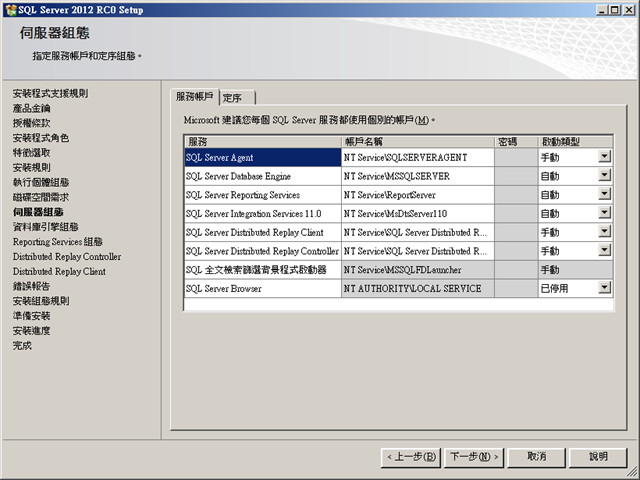Click account name NT AUTHORITY\LOCAL SERVICE
The width and height of the screenshot is (640, 480).
pos(418,289)
